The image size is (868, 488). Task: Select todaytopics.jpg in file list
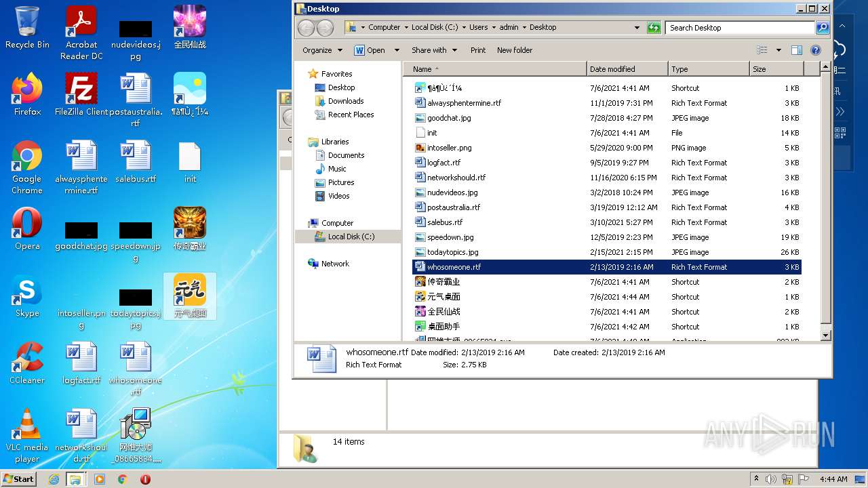click(607, 252)
